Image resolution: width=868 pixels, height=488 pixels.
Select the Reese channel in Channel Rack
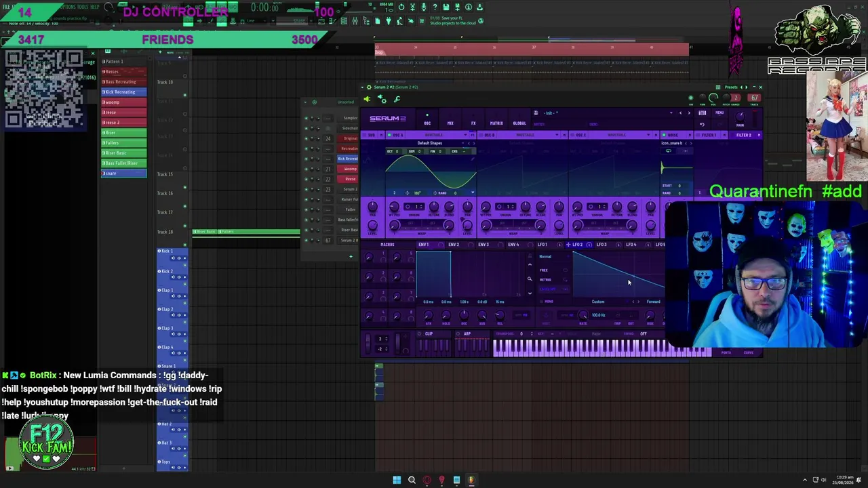(348, 179)
